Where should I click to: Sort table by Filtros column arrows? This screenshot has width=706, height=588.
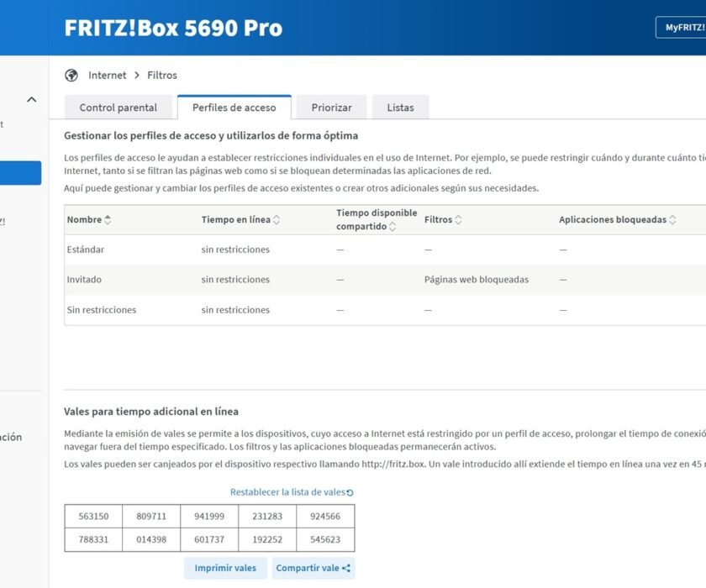[458, 220]
